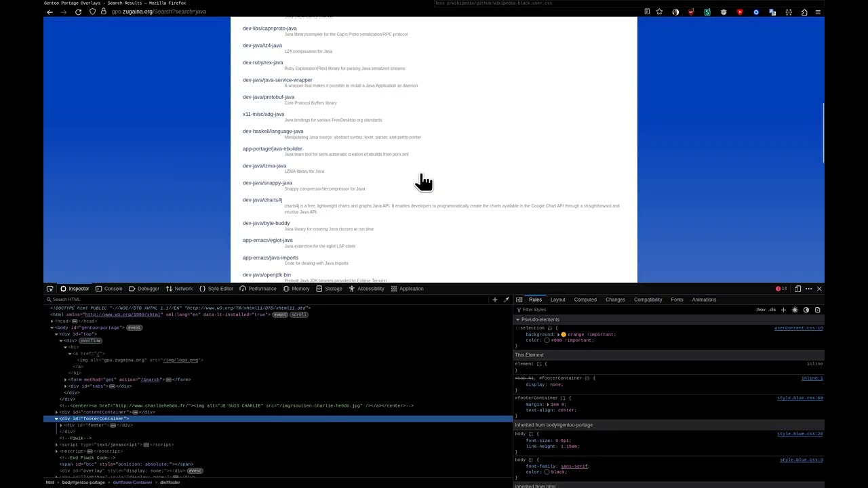The width and height of the screenshot is (868, 488).
Task: Expand the margin 1em 0 shorthand
Action: pyautogui.click(x=548, y=404)
